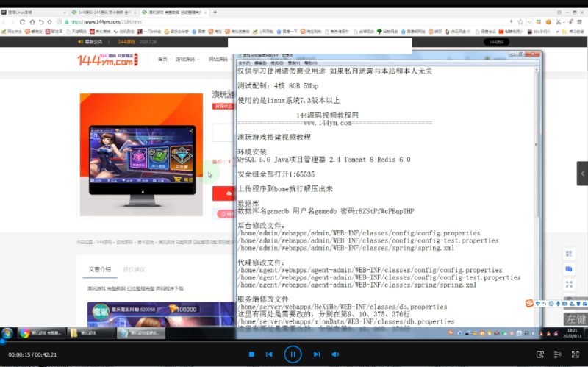588x367 pixels.
Task: Enter fullscreen in the video player
Action: click(576, 354)
